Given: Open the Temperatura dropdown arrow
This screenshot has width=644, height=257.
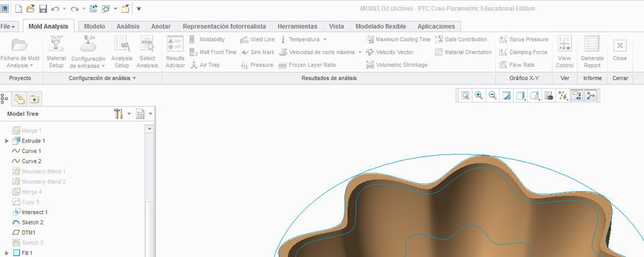Looking at the screenshot, I should (x=324, y=39).
